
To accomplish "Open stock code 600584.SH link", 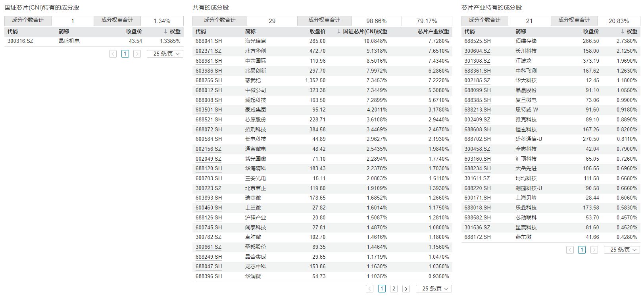I will (209, 139).
